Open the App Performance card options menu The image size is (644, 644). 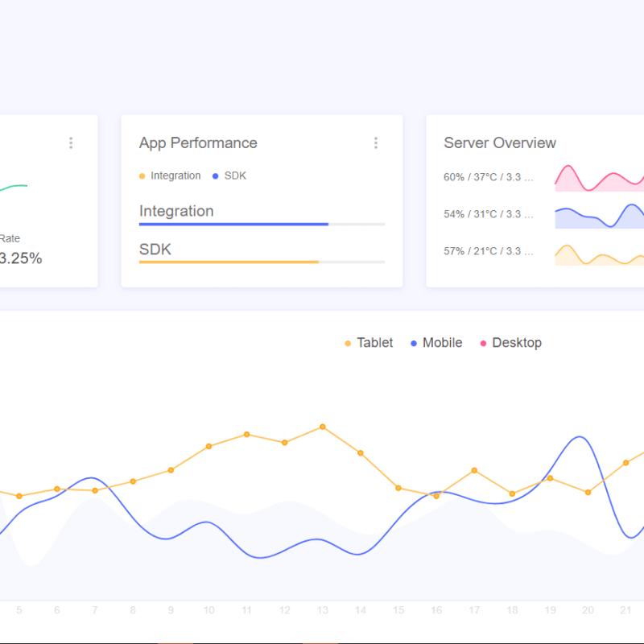click(x=375, y=143)
